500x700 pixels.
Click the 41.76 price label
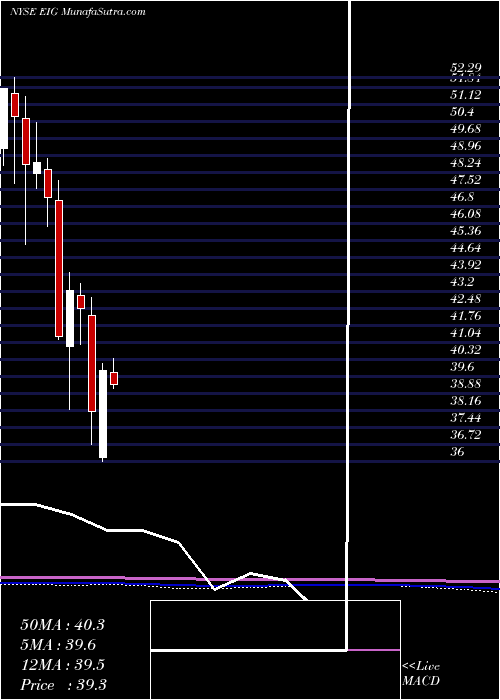466,315
